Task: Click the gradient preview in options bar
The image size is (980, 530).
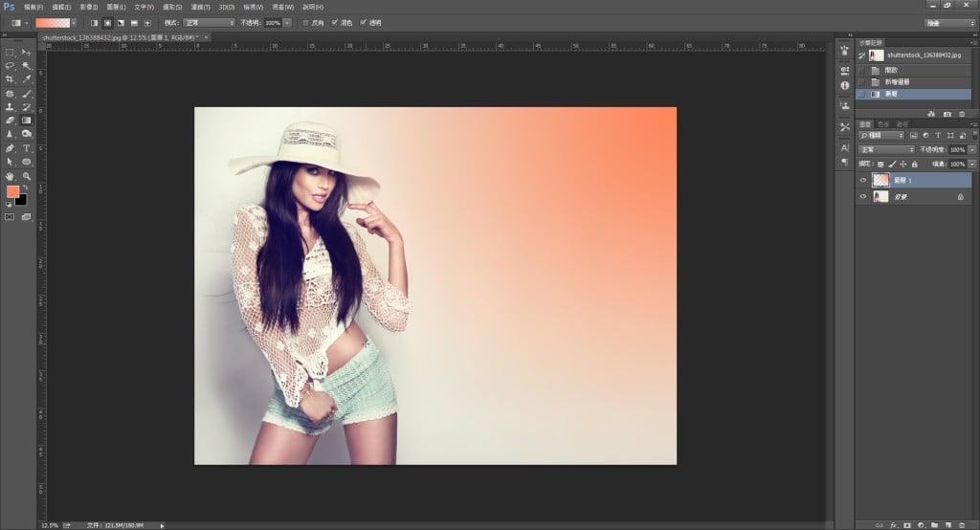Action: click(x=52, y=22)
